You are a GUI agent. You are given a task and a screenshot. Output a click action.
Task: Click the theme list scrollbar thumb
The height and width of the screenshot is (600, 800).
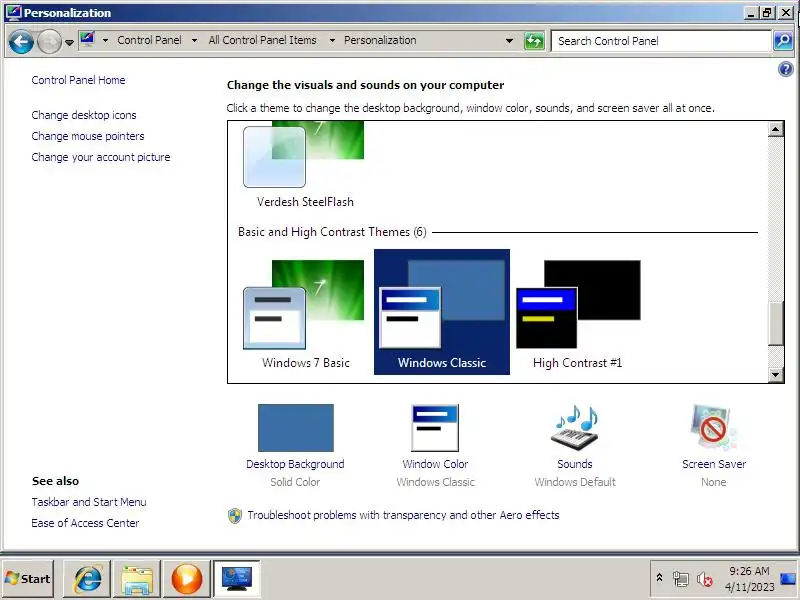(x=776, y=323)
